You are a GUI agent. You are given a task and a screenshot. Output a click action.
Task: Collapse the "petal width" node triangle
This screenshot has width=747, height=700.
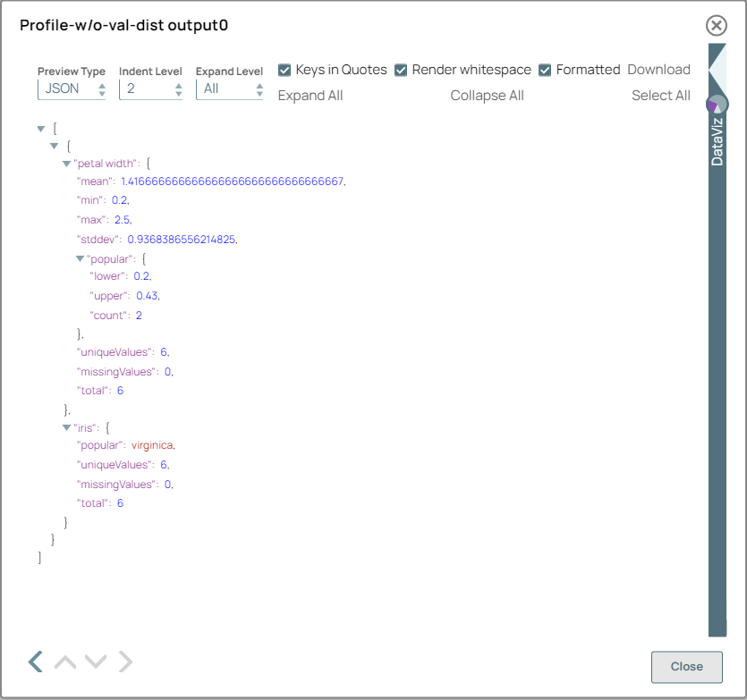click(66, 163)
